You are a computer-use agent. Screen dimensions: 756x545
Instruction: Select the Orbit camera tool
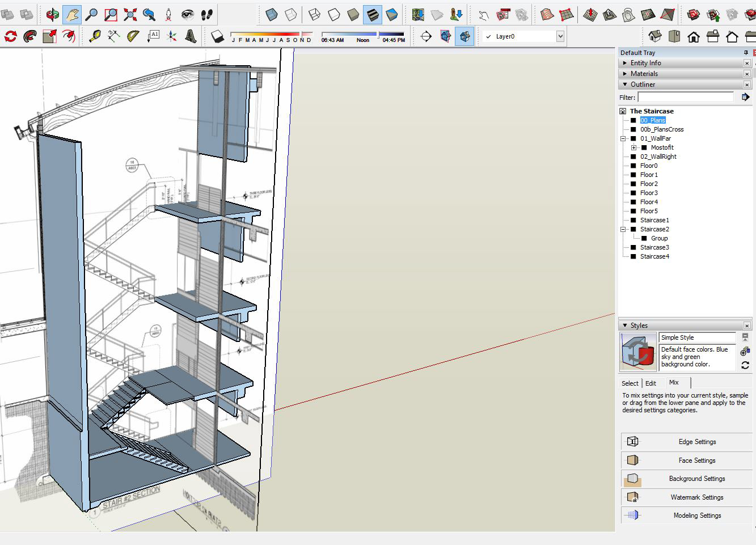click(x=53, y=15)
